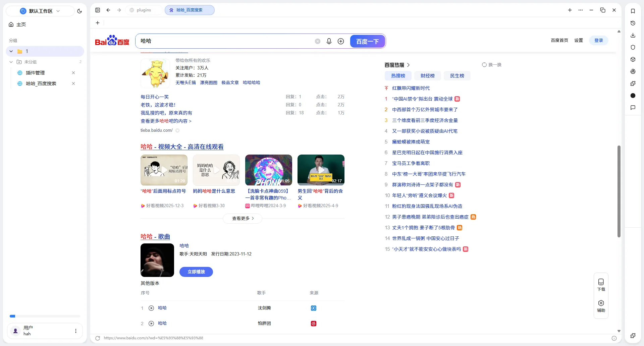Screen dimensions: 644x346
Task: Select 插件管理 in the sidebar list
Action: pos(35,73)
